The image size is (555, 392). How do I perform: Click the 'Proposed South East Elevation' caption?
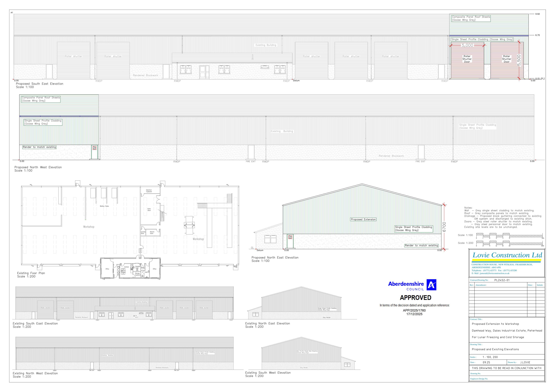[40, 84]
